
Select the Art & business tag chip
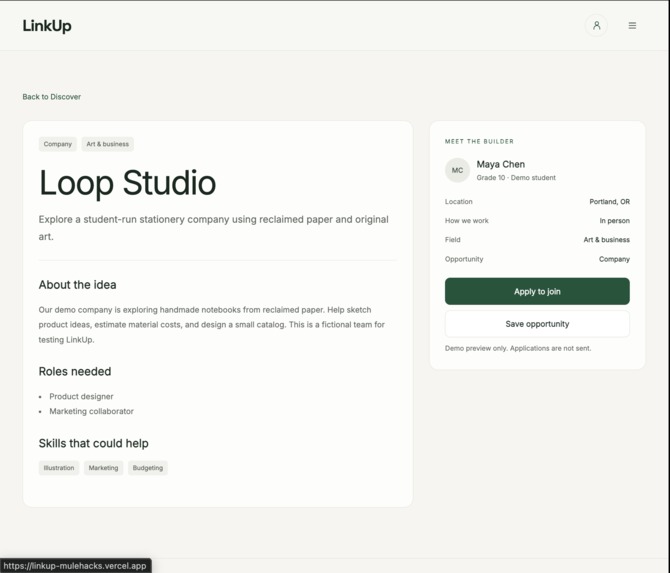(108, 144)
